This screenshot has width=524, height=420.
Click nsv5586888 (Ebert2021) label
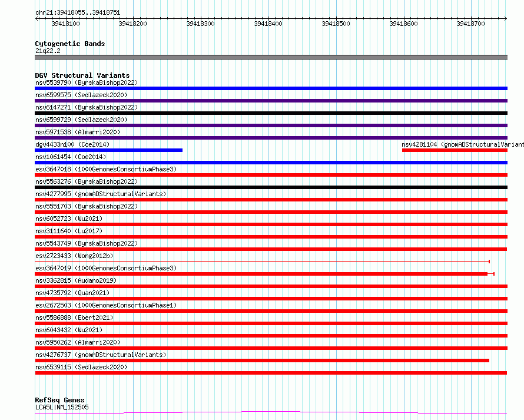click(74, 318)
